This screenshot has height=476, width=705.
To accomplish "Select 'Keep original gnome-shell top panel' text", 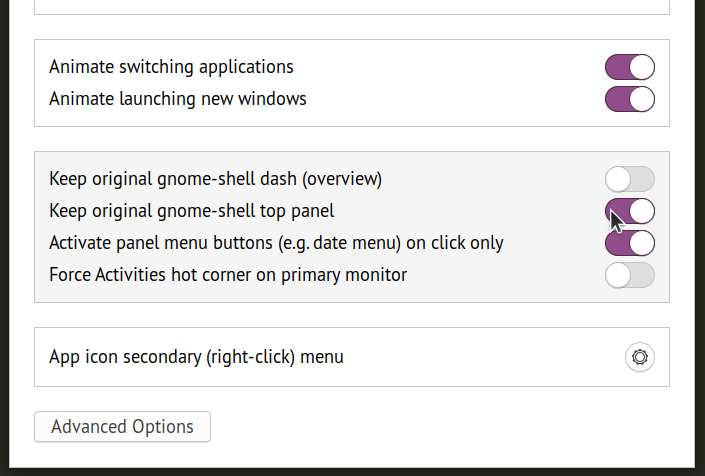I will [x=192, y=211].
